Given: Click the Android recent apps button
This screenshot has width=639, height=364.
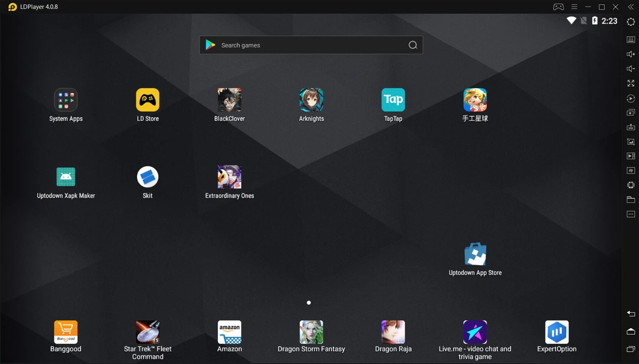Looking at the screenshot, I should pos(631,349).
